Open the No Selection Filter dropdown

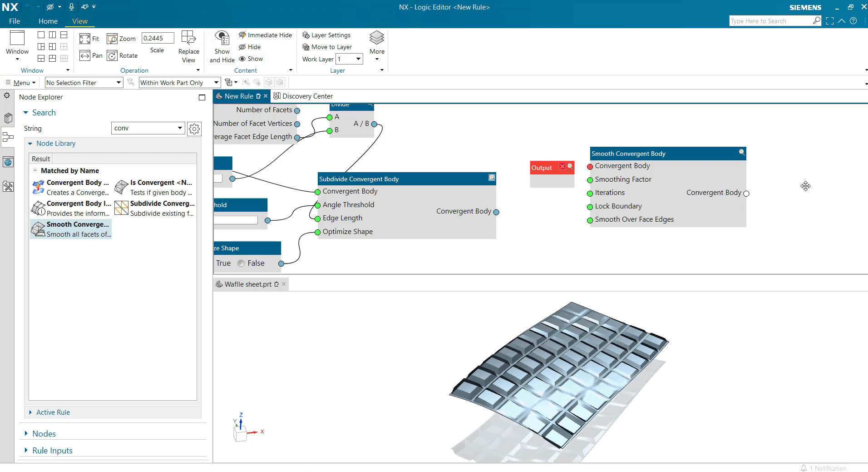click(x=84, y=82)
